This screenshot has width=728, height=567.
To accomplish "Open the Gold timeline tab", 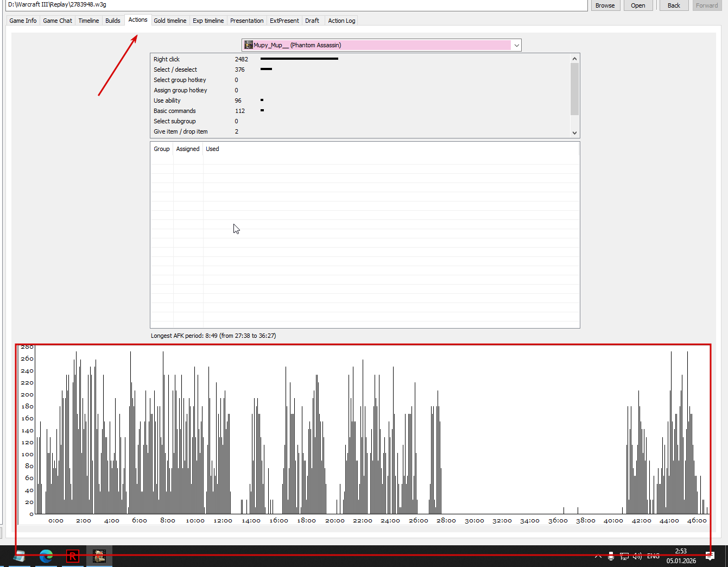I will coord(170,21).
